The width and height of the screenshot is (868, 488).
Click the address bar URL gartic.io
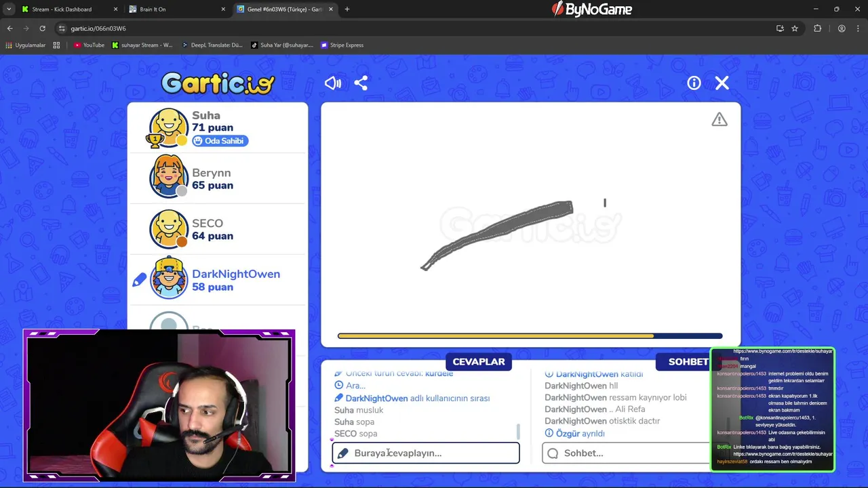98,28
